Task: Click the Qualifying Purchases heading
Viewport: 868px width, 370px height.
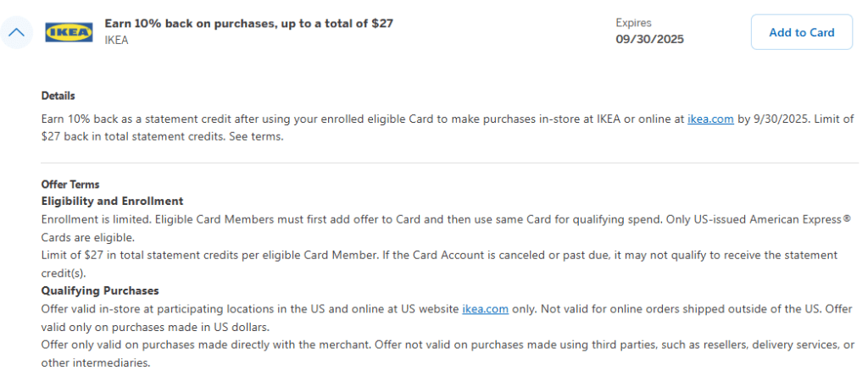Action: tap(100, 290)
